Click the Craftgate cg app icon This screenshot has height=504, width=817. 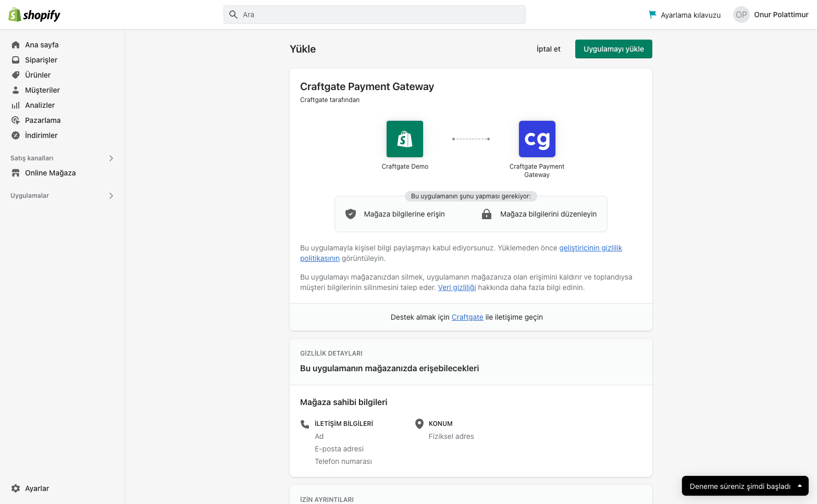tap(537, 139)
